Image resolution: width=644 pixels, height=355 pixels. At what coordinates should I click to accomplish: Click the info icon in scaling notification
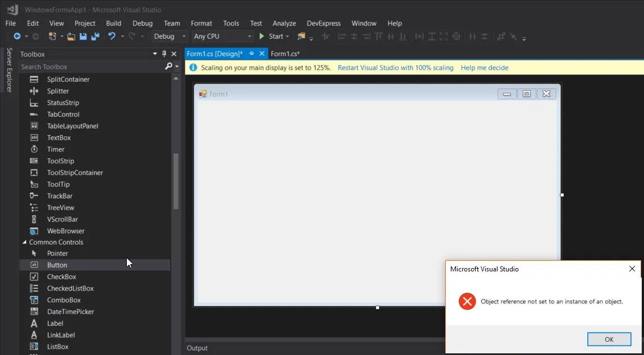pos(193,68)
